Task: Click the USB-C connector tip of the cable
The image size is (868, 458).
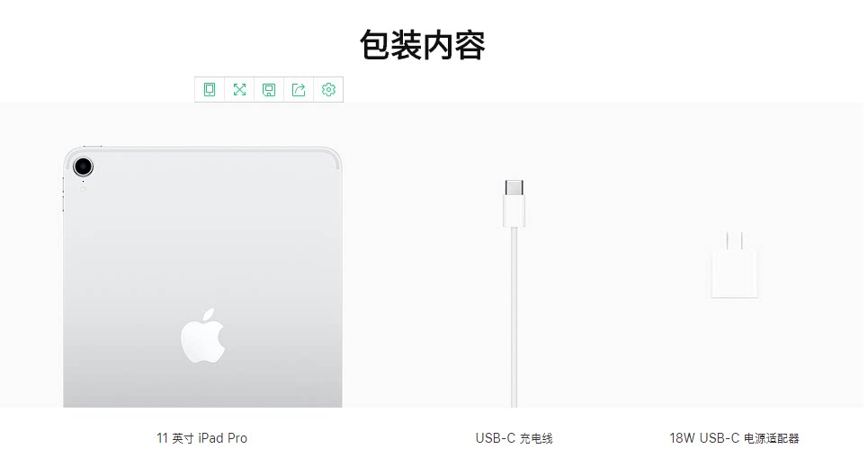Action: (515, 188)
